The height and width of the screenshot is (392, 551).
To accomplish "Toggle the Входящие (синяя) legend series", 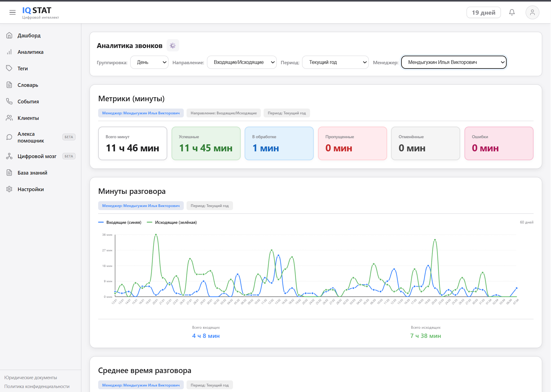I will point(120,222).
